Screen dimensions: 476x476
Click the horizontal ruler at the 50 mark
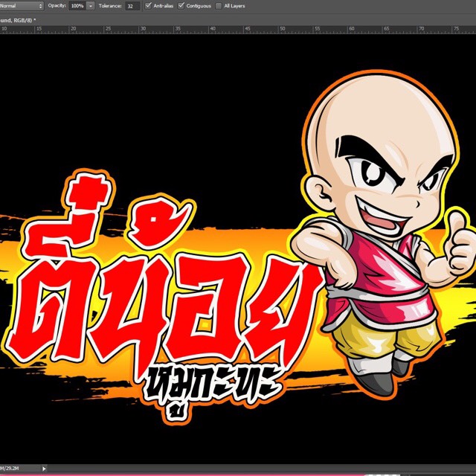(283, 29)
